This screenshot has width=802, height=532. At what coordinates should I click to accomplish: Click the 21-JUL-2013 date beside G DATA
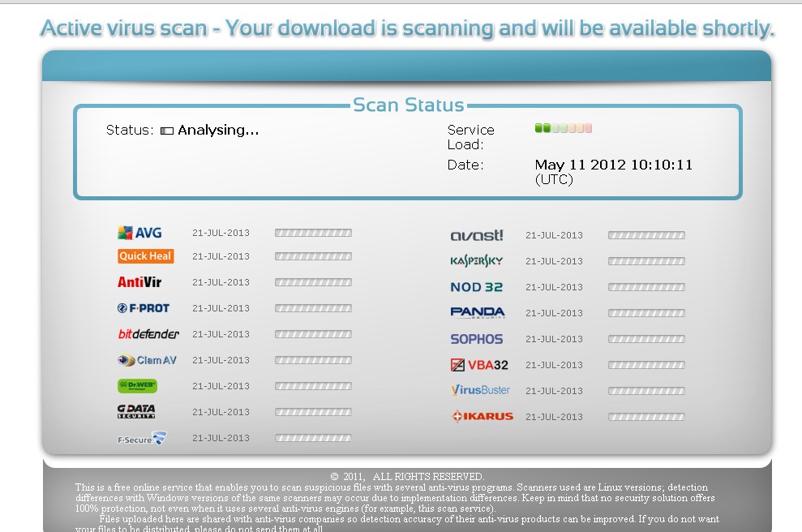click(x=221, y=412)
